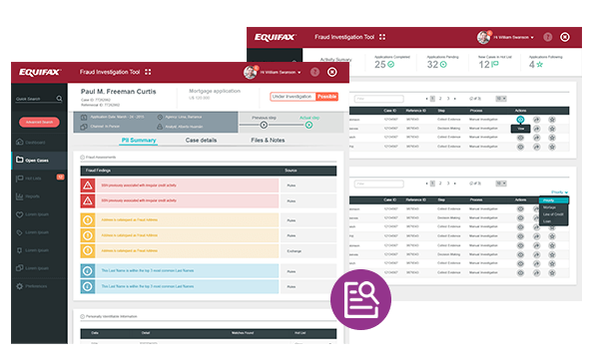This screenshot has width=594, height=364.
Task: Click the help icon in front window header
Action: [x=314, y=72]
